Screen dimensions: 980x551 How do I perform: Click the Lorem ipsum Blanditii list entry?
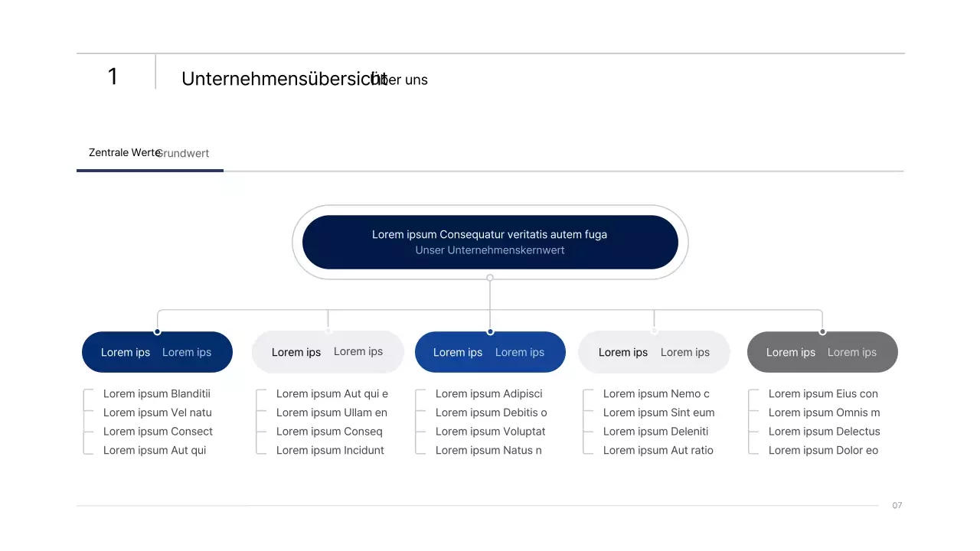[157, 393]
